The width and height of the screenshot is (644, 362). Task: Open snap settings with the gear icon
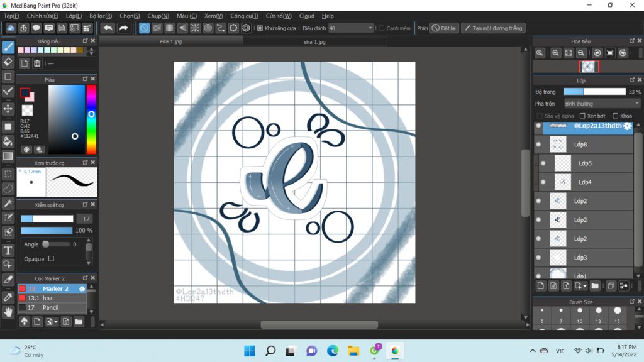[246, 28]
